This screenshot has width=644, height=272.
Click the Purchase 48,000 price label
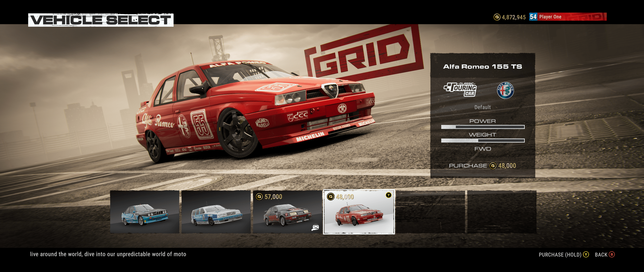pyautogui.click(x=482, y=166)
